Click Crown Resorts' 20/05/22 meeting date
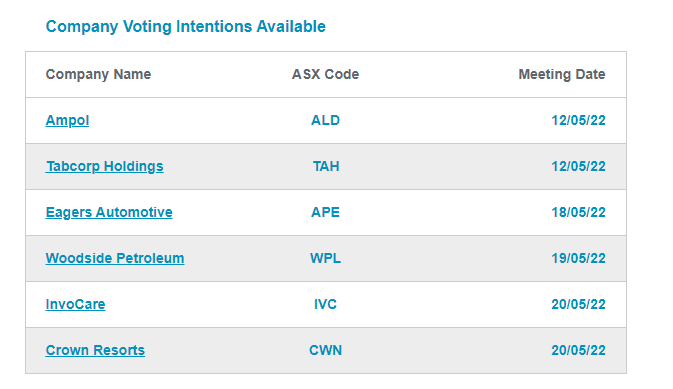Image resolution: width=673 pixels, height=389 pixels. pos(578,350)
